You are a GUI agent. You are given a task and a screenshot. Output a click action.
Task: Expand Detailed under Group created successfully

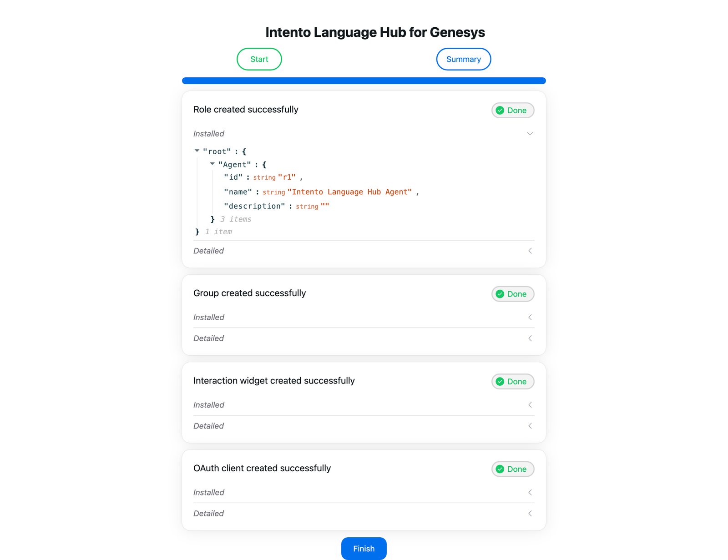pos(364,338)
